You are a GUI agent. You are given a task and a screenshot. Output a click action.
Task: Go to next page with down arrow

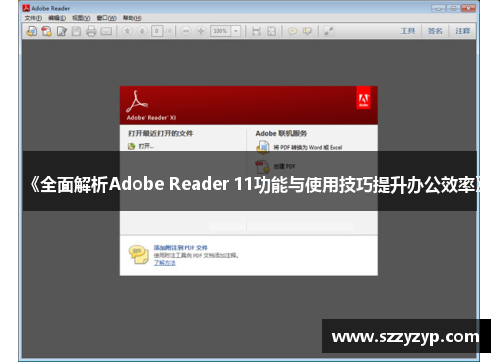coord(142,31)
